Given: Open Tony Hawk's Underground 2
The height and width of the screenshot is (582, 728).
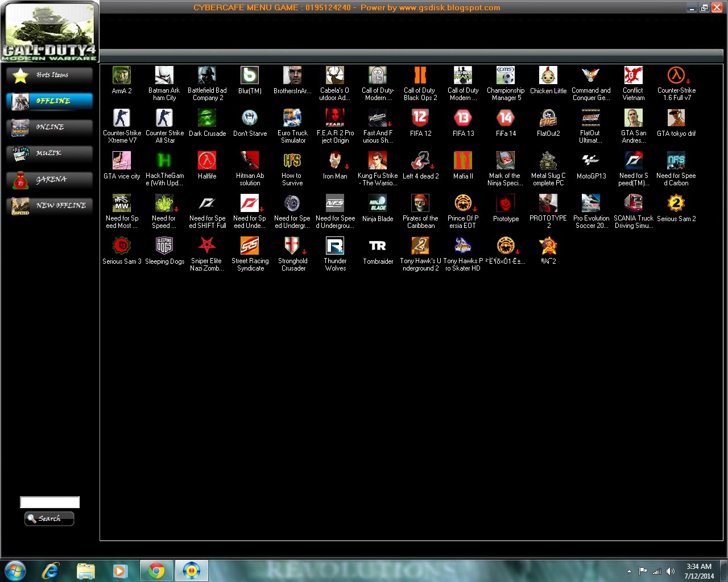Looking at the screenshot, I should [x=420, y=246].
